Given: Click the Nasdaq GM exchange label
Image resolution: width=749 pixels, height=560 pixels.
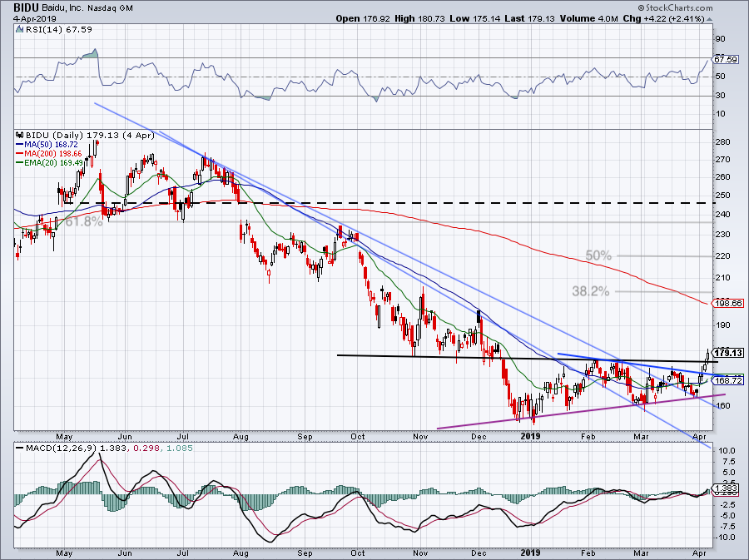Looking at the screenshot, I should (x=111, y=8).
